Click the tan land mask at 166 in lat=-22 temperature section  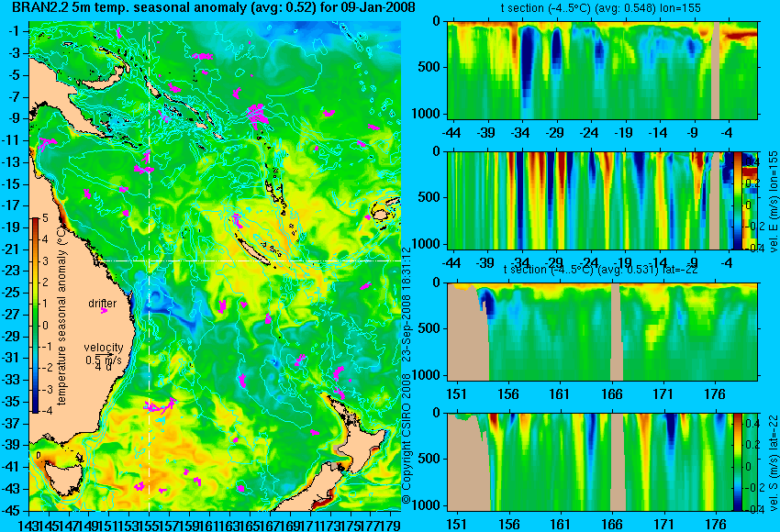617,332
